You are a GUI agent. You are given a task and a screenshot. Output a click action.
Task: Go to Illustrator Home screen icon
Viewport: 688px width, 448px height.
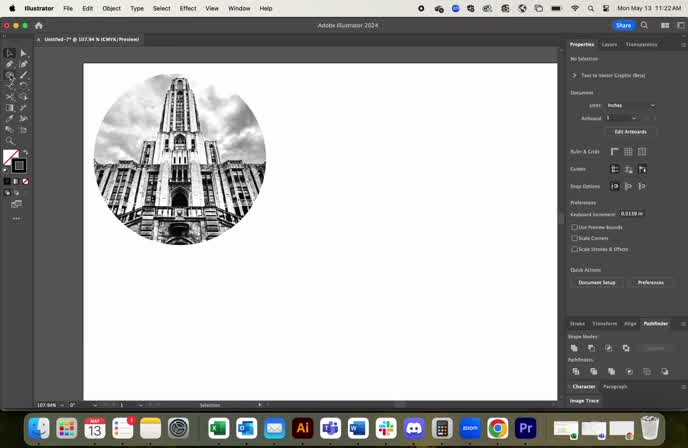39,25
